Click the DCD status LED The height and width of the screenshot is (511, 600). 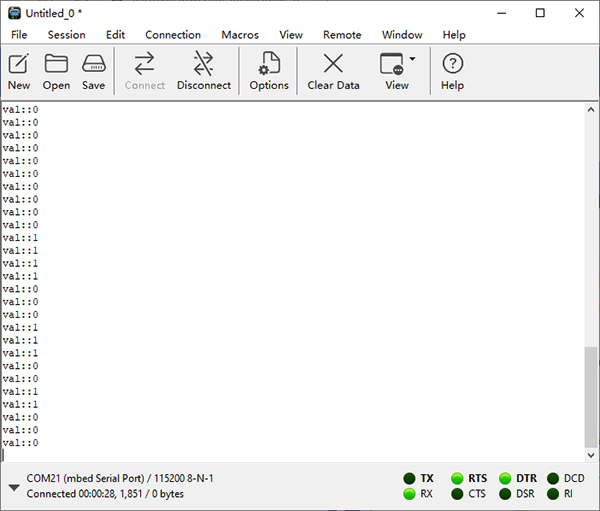click(553, 478)
